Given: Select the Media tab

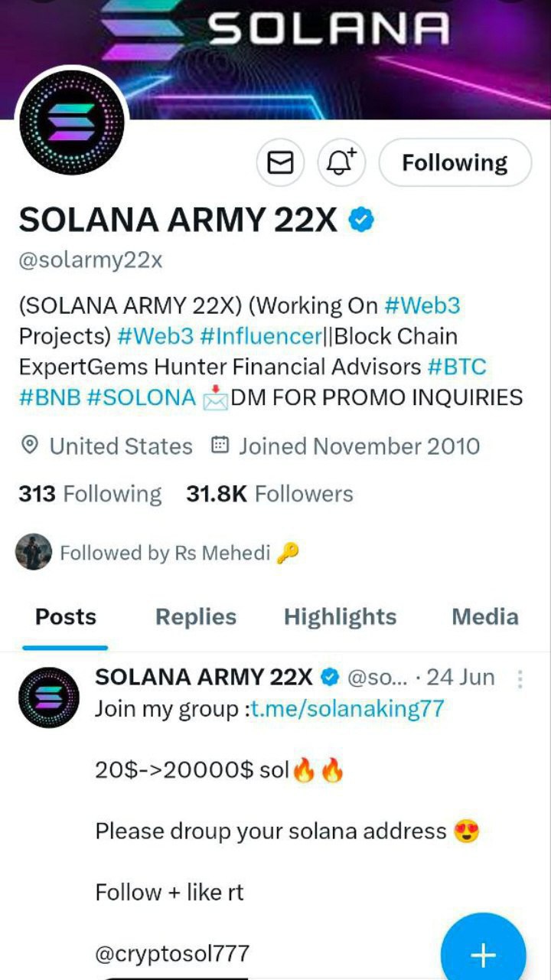Looking at the screenshot, I should 485,617.
